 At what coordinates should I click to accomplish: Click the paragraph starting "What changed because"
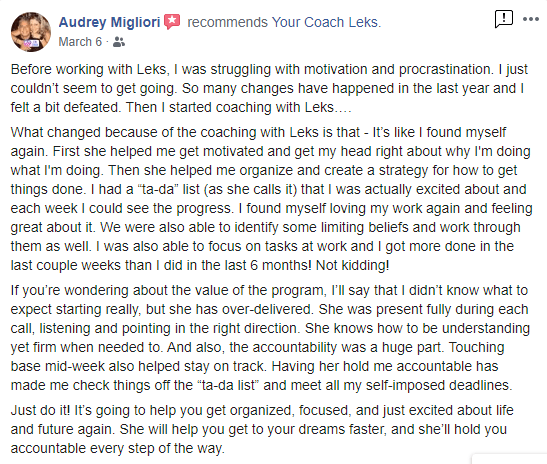click(271, 199)
